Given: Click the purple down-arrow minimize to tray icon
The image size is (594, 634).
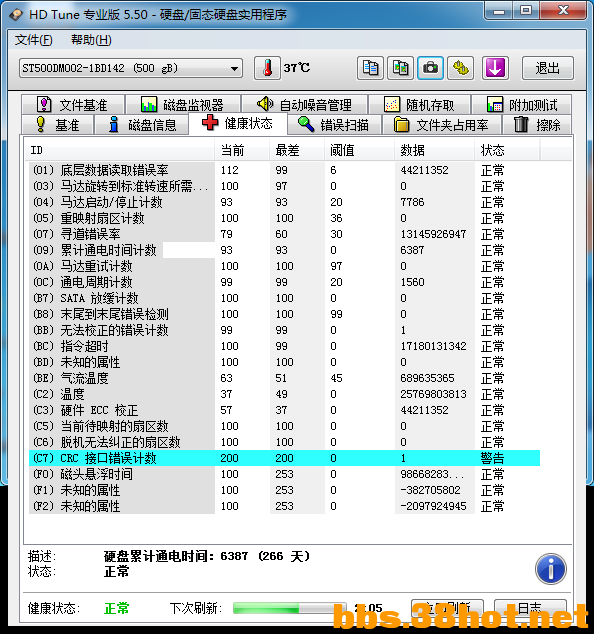Looking at the screenshot, I should point(495,68).
